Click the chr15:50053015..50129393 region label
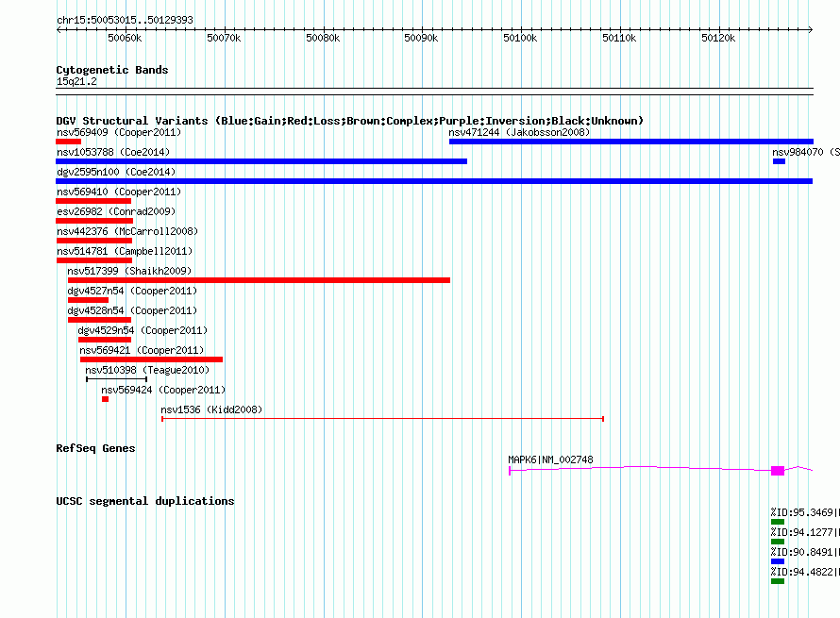This screenshot has width=840, height=618. tap(125, 20)
